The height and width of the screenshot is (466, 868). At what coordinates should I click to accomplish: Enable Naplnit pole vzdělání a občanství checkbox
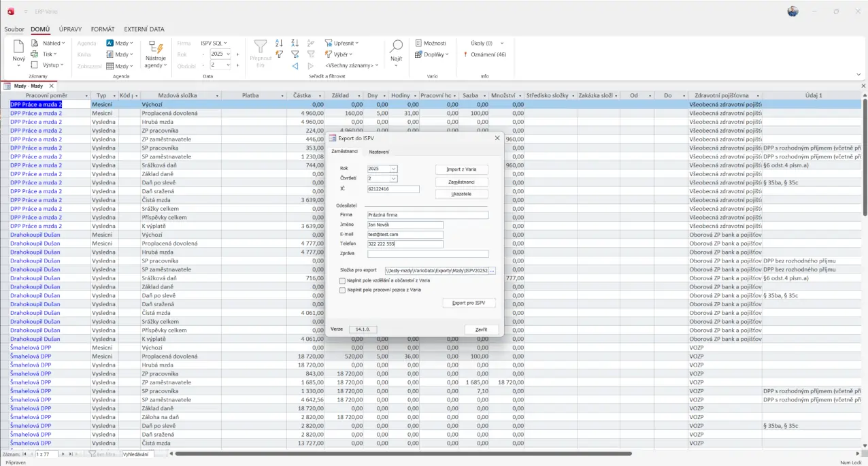tap(342, 280)
